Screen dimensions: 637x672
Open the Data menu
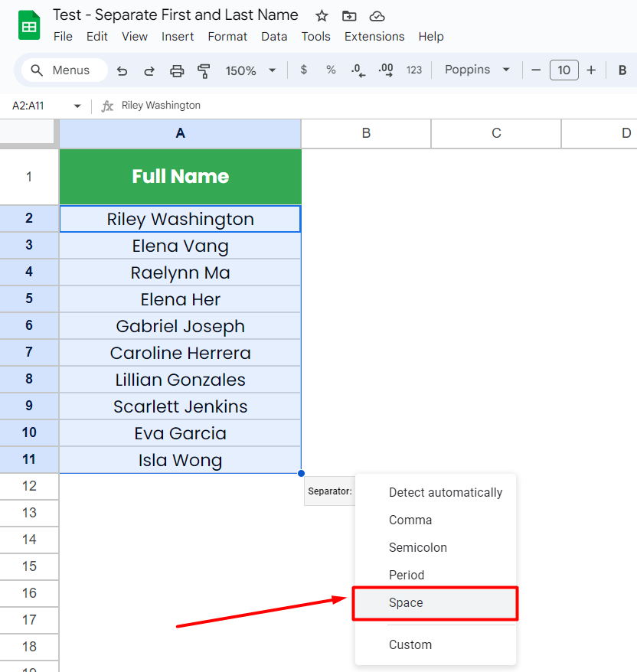274,37
